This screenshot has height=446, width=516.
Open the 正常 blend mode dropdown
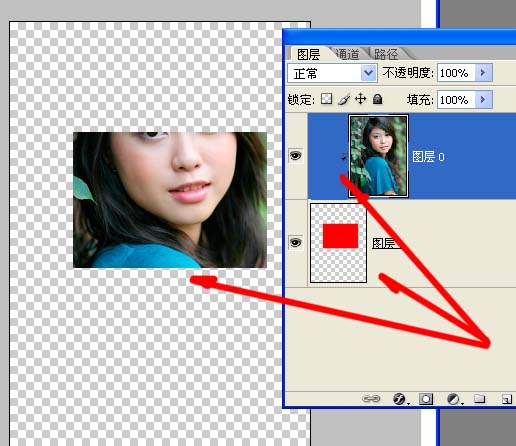(332, 73)
